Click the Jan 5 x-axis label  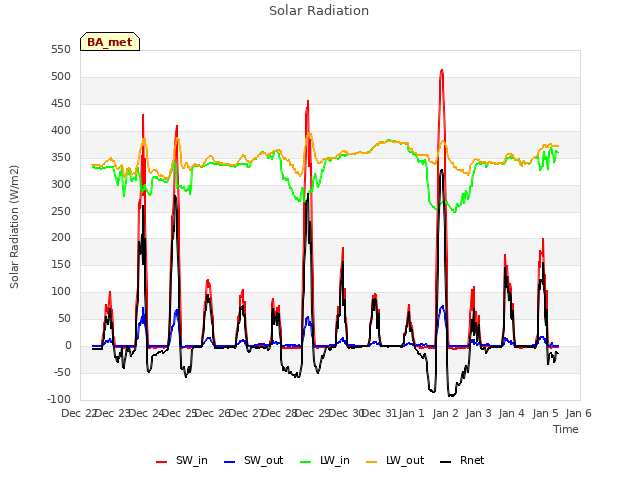545,413
